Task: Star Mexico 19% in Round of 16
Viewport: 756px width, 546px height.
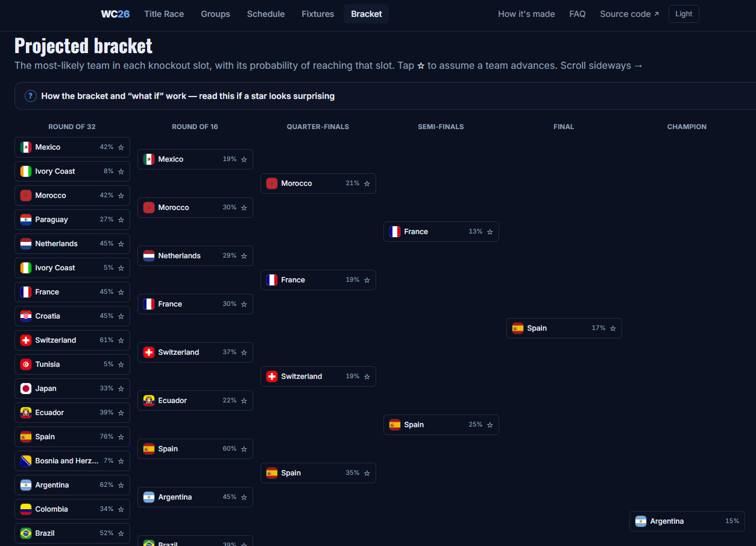Action: (244, 159)
